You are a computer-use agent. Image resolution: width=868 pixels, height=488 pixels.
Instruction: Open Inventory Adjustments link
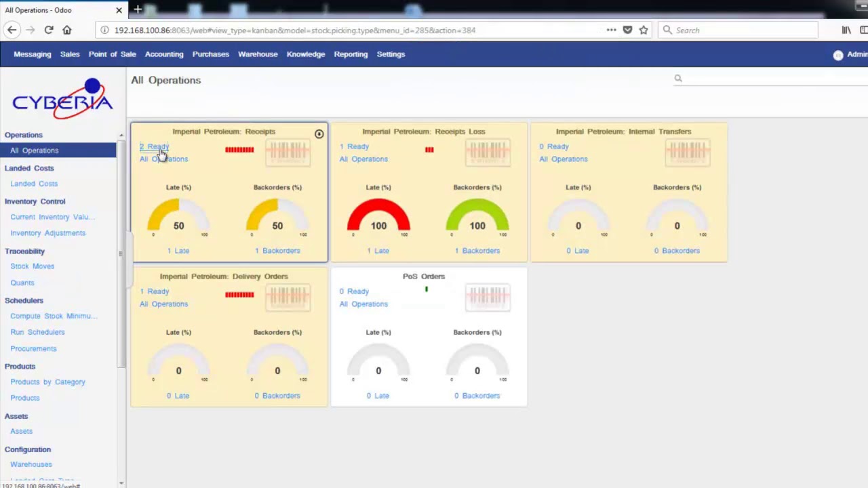coord(47,233)
